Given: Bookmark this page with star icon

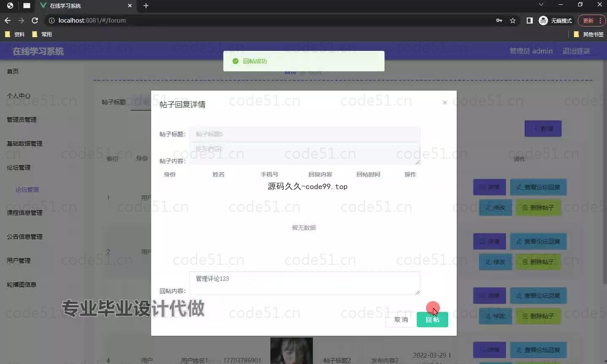Looking at the screenshot, I should click(513, 20).
